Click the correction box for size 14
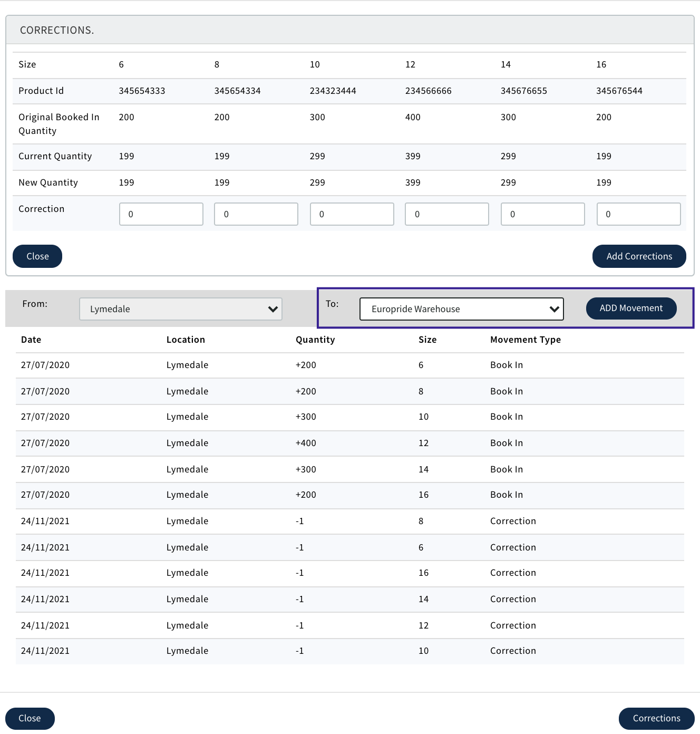Viewport: 700px width, 734px height. [x=542, y=214]
